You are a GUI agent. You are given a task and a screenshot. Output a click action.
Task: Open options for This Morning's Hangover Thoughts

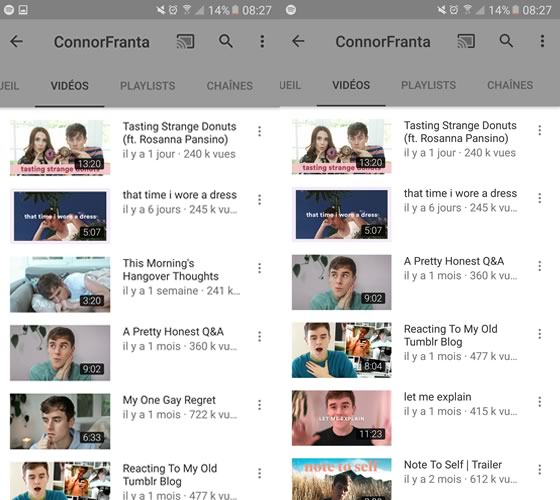point(260,268)
